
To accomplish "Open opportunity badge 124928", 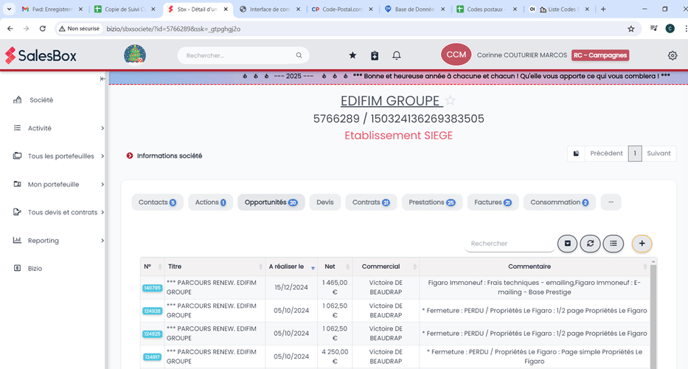I will [x=152, y=311].
